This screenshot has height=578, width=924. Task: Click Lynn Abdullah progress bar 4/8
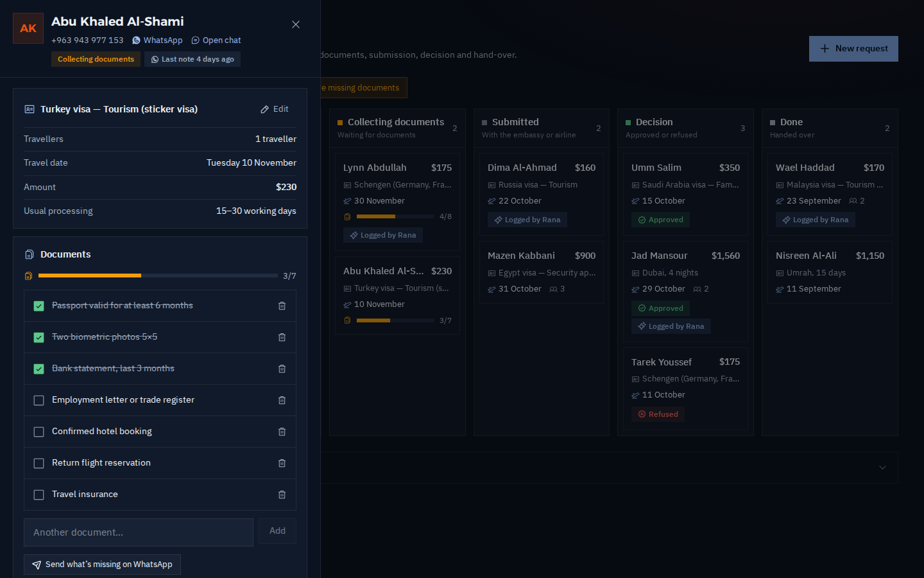coord(395,216)
